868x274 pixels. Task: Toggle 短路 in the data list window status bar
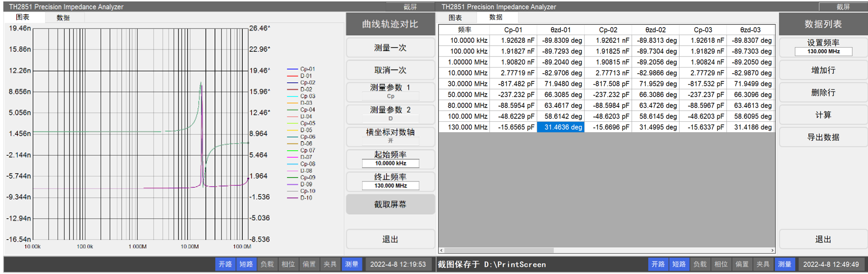click(679, 264)
